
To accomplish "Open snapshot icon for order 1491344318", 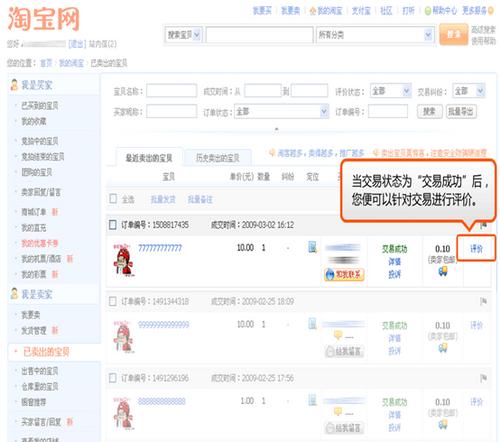I will point(312,324).
